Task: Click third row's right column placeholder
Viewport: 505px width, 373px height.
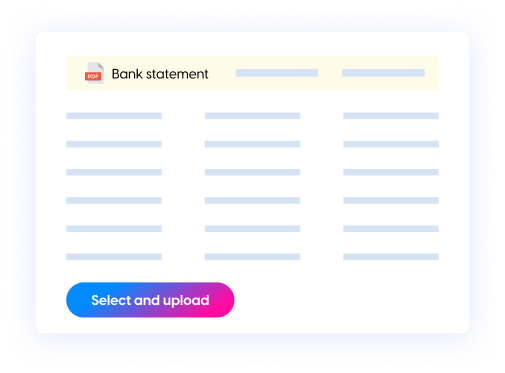Action: pos(391,172)
